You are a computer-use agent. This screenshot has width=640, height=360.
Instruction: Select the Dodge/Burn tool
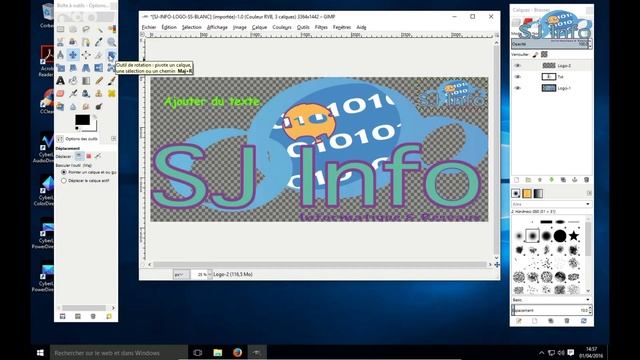click(x=99, y=107)
